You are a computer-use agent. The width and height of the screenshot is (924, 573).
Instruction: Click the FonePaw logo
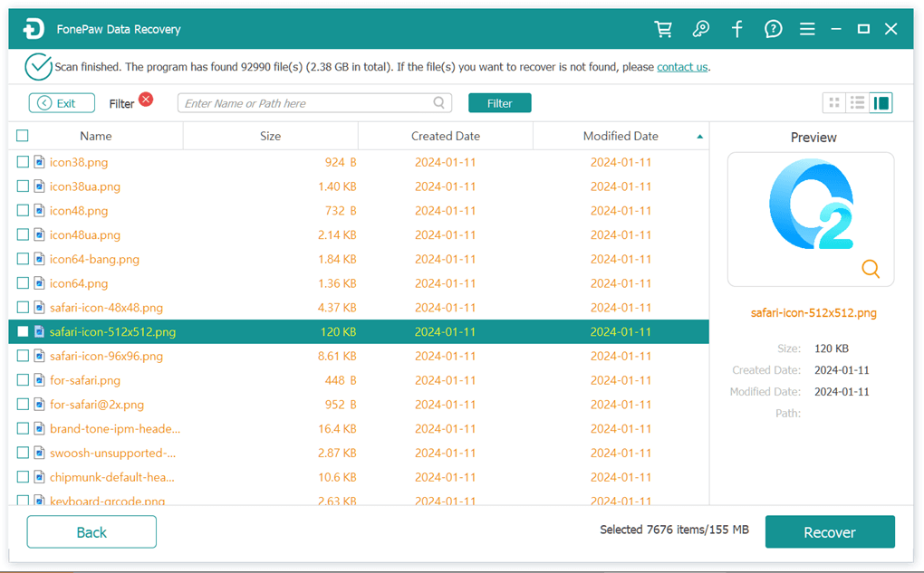point(34,28)
